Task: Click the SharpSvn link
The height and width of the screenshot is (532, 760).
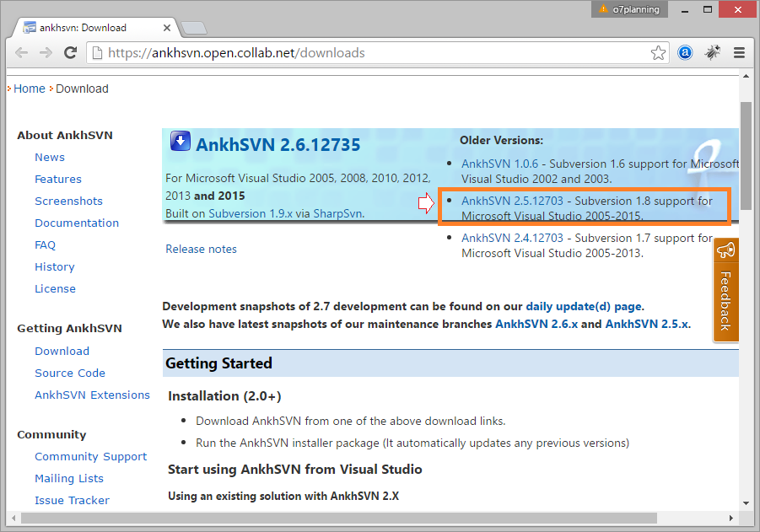Action: 338,213
